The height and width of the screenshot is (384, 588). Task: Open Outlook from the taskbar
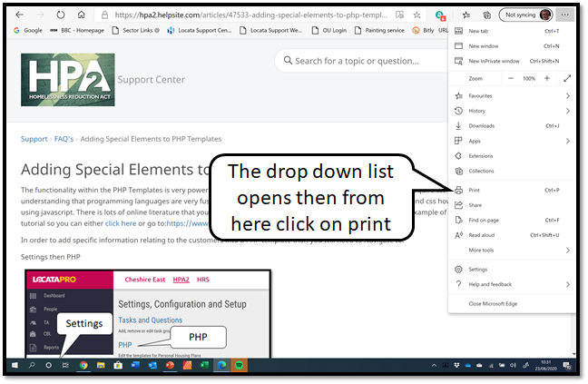(152, 365)
